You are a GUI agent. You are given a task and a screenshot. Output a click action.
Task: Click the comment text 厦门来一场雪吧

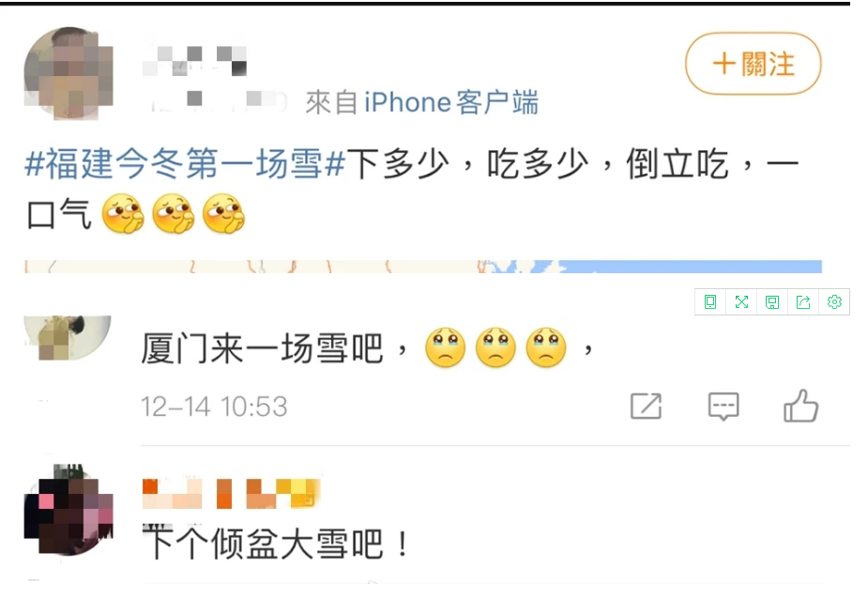(x=263, y=348)
